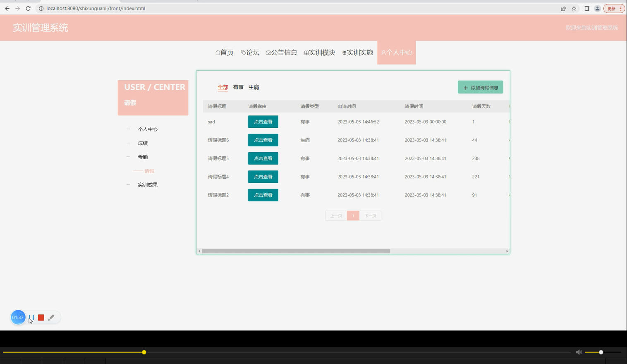Click 点击查看 for 请假标题5
Screen dimensions: 627x364
(x=263, y=158)
